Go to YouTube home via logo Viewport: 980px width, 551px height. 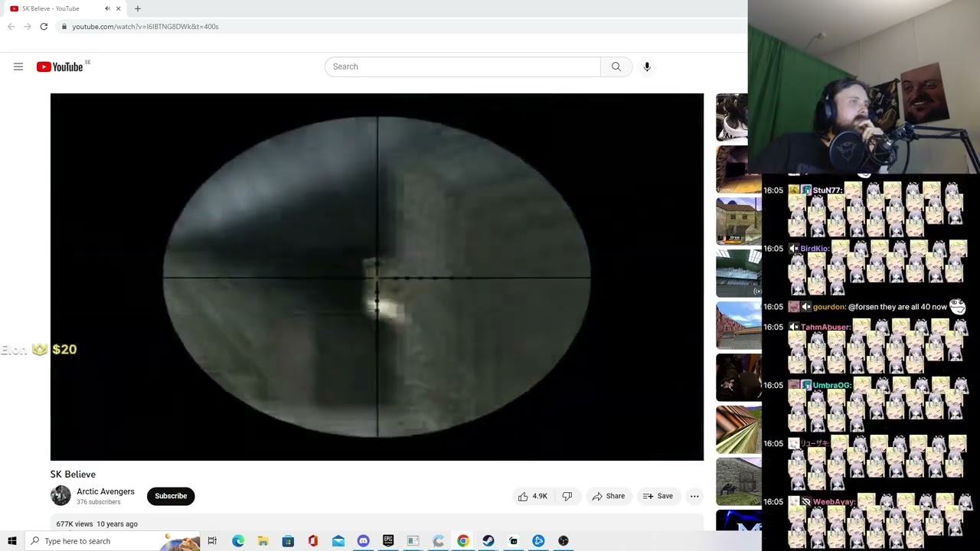click(x=60, y=67)
